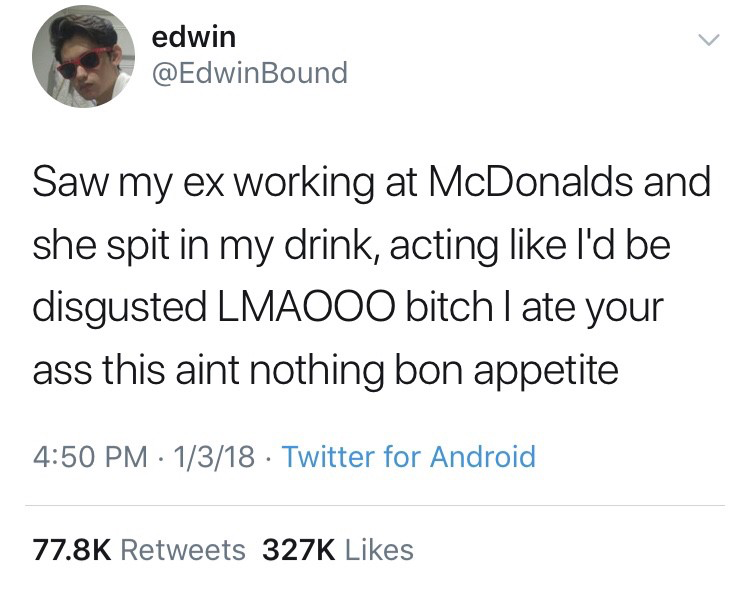Select the word LMAOOO in the tweet
The width and height of the screenshot is (750, 592).
click(x=306, y=307)
